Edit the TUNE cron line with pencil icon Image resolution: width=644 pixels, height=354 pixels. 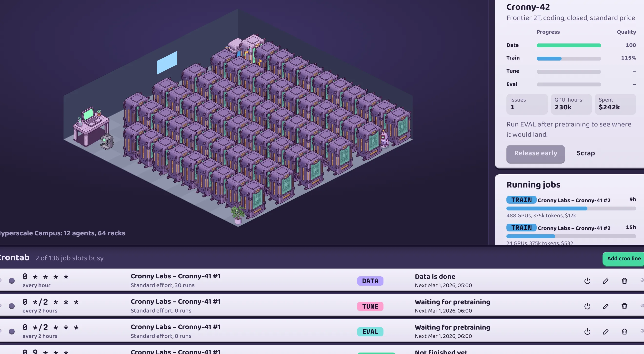pos(605,306)
